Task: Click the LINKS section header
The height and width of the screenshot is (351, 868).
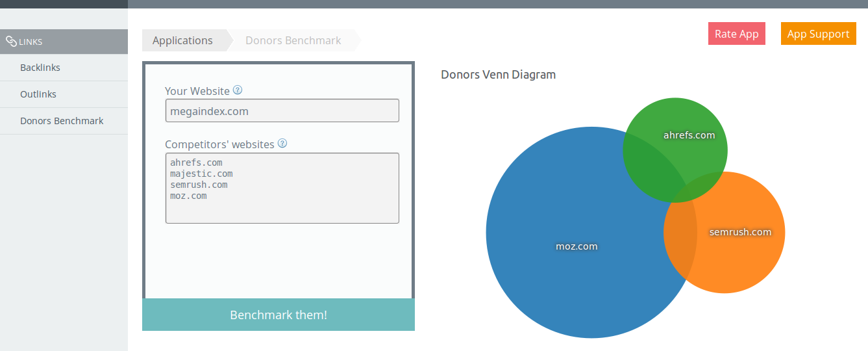Action: click(x=64, y=42)
